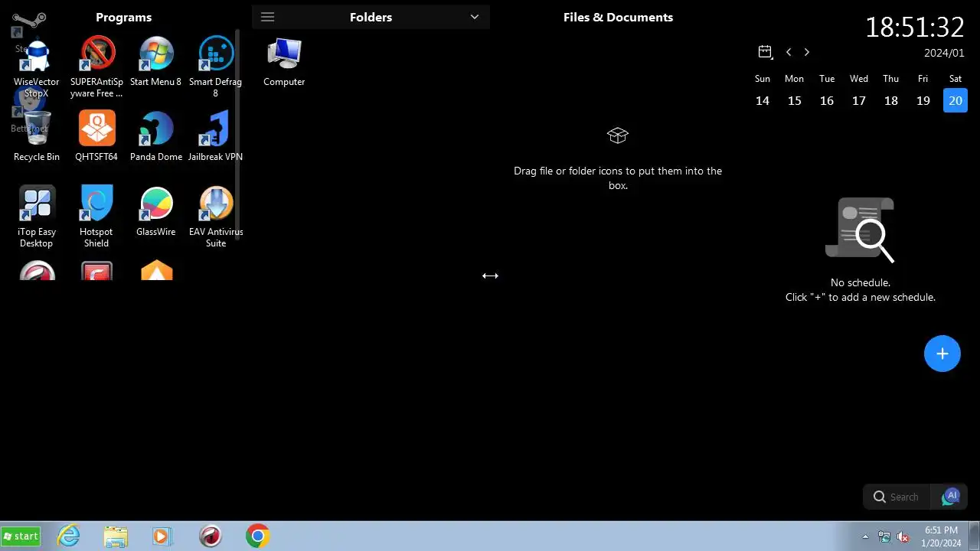
Task: Add a new schedule with plus button
Action: tap(942, 354)
